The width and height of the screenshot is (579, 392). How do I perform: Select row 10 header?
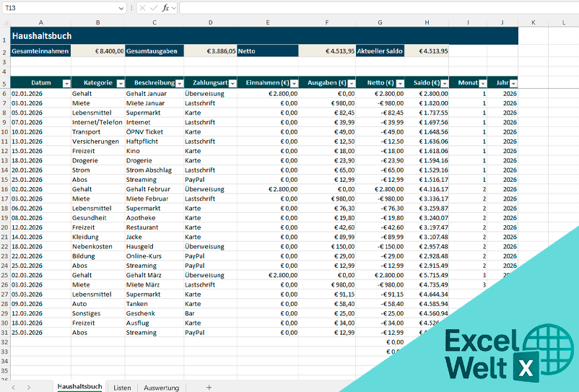tap(5, 132)
